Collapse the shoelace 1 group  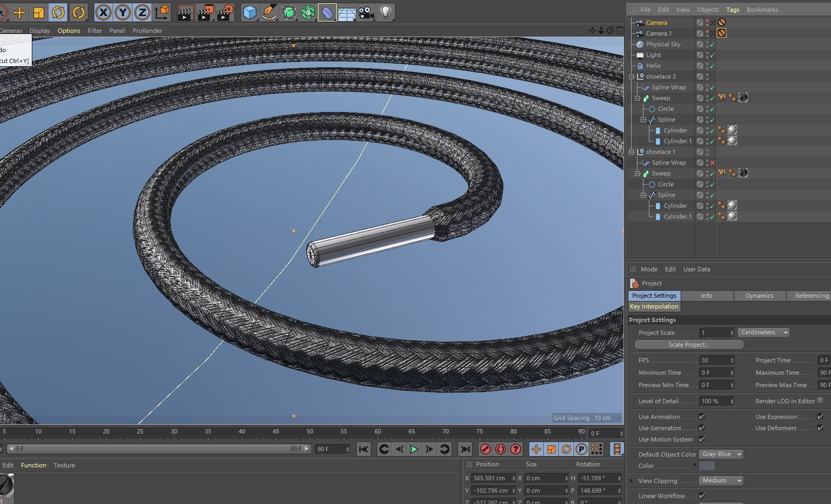click(x=632, y=152)
